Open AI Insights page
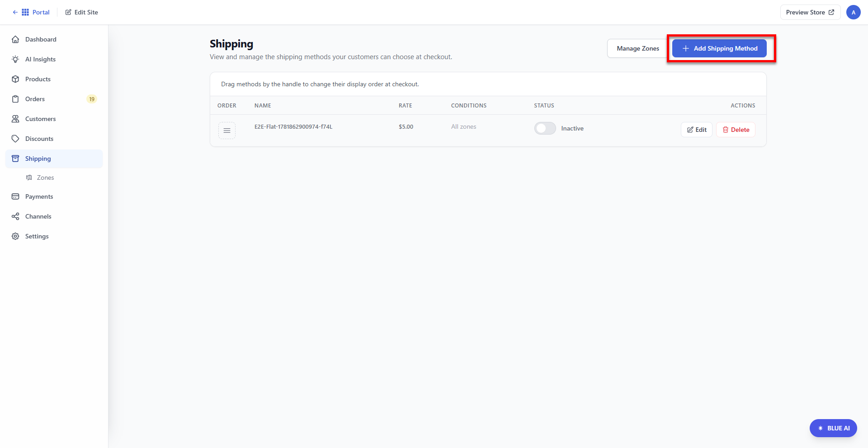Viewport: 868px width, 448px height. (54, 59)
